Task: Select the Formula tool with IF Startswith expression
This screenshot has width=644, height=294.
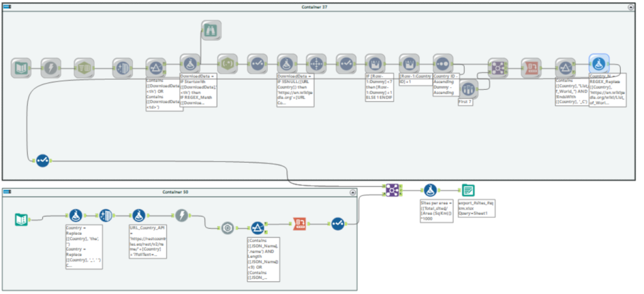Action: point(190,63)
